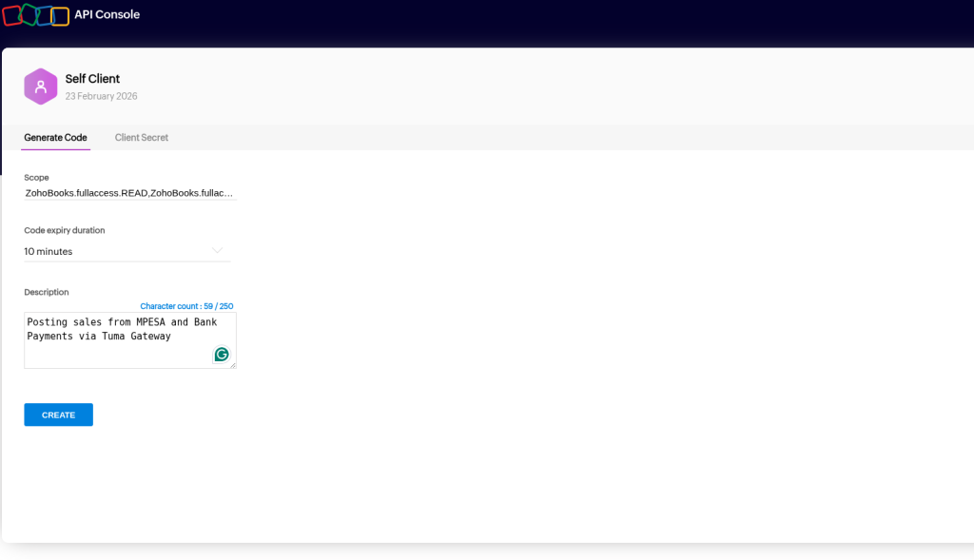Switch to the Client Secret tab
Image resolution: width=974 pixels, height=560 pixels.
[142, 138]
